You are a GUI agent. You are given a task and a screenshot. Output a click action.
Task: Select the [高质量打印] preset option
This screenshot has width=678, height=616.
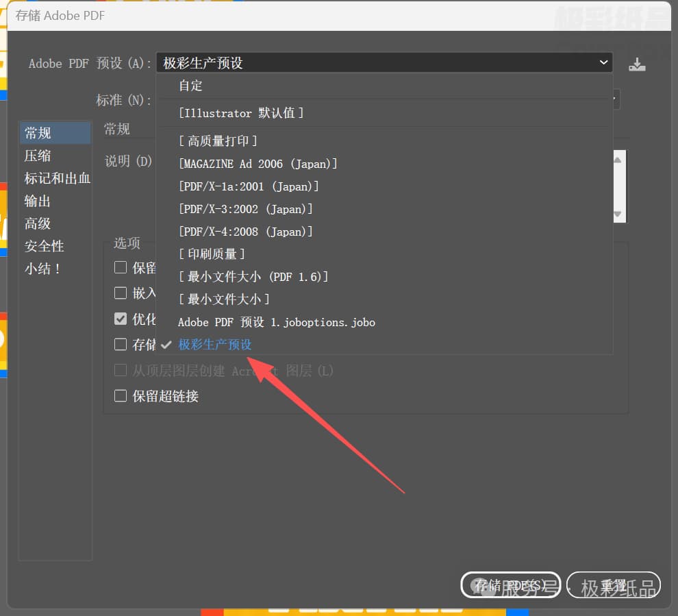pos(218,141)
